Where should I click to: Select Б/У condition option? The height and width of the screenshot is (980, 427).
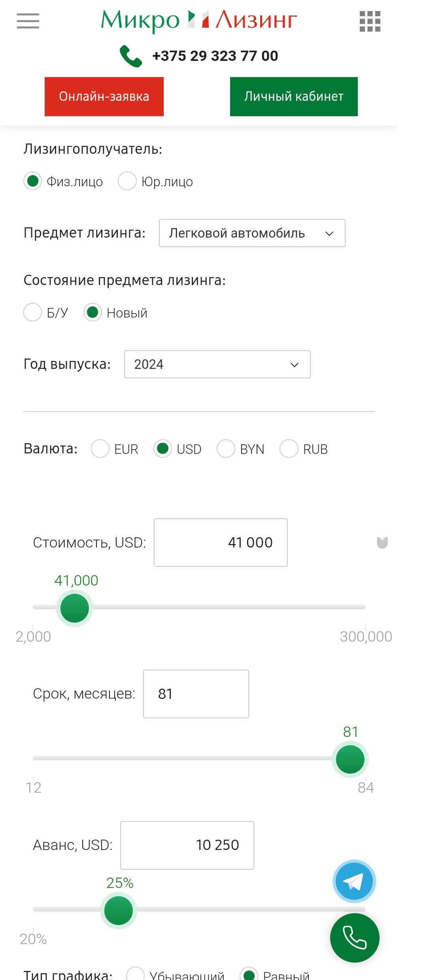coord(33,312)
